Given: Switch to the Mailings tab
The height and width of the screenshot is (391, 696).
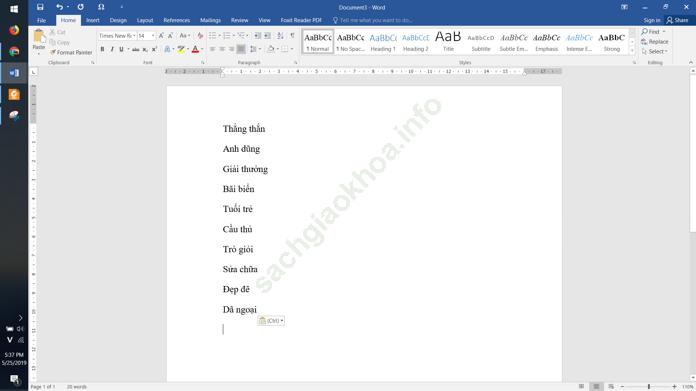Looking at the screenshot, I should [210, 20].
